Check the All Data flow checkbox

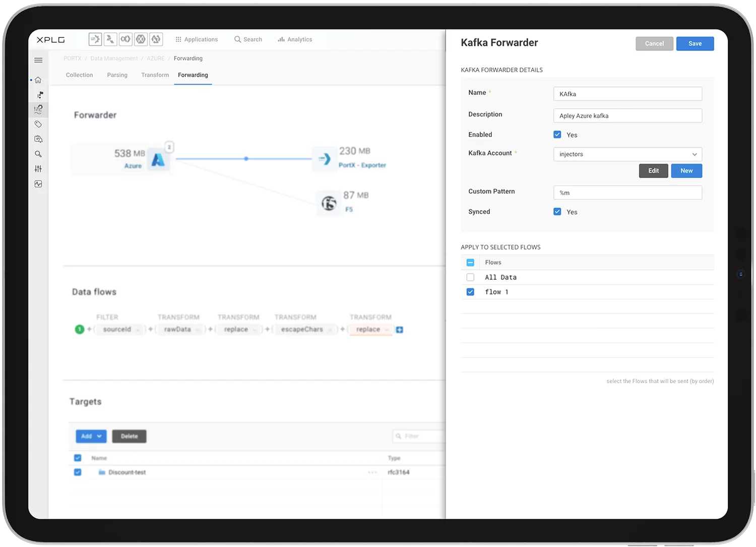[x=470, y=277]
